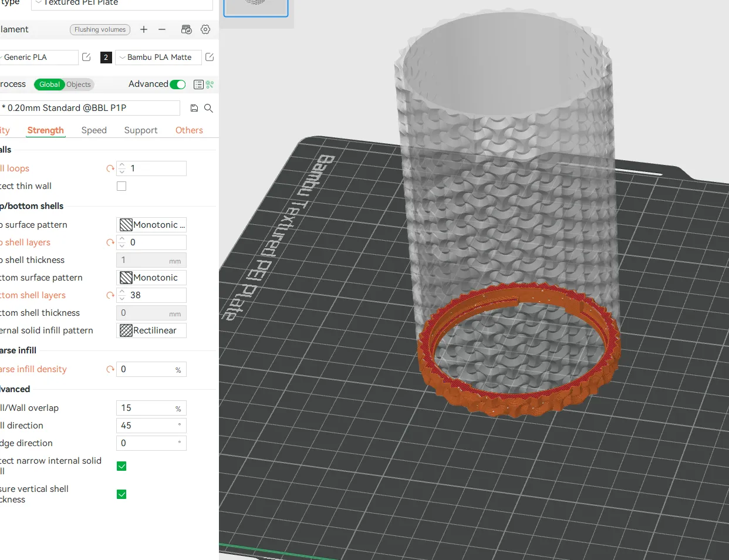Click the top shell thickness field
Image resolution: width=729 pixels, height=560 pixels.
point(151,260)
